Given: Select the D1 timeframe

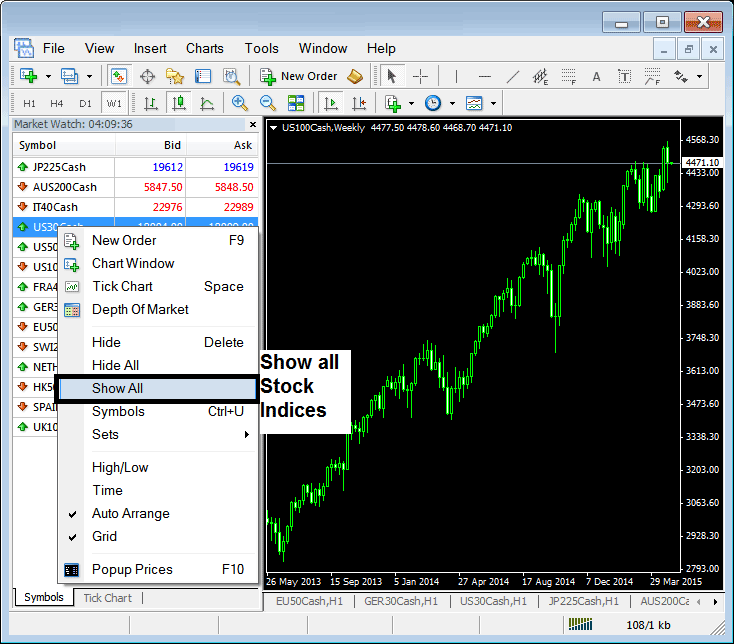Looking at the screenshot, I should 85,103.
